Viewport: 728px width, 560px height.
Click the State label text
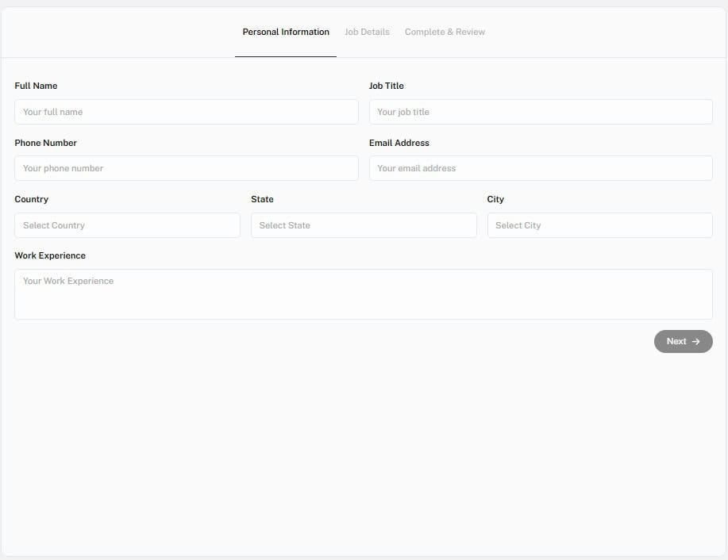click(x=262, y=199)
